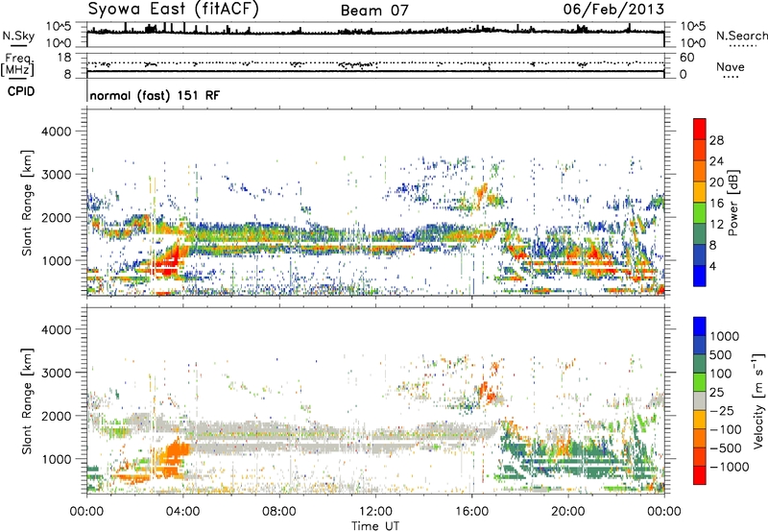This screenshot has height=532, width=768.
Task: Click the "Slant Range [km]" label of power panel
Action: pyautogui.click(x=27, y=203)
